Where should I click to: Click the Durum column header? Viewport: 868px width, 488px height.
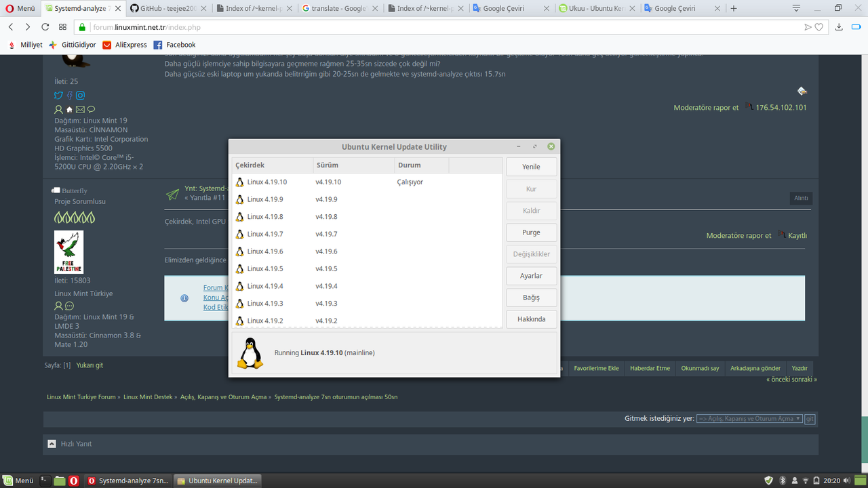click(422, 165)
